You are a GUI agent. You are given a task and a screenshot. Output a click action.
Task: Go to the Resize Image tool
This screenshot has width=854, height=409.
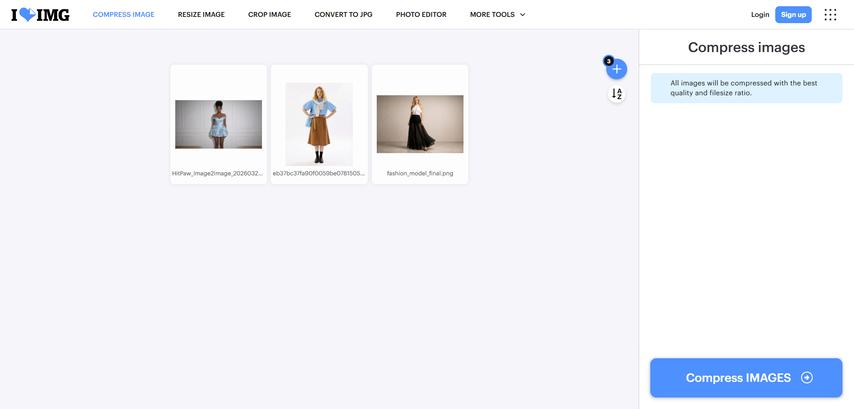click(201, 15)
